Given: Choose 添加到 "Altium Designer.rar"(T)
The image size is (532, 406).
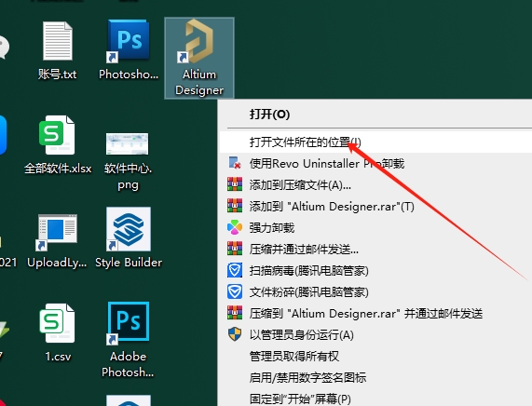Looking at the screenshot, I should [375, 206].
